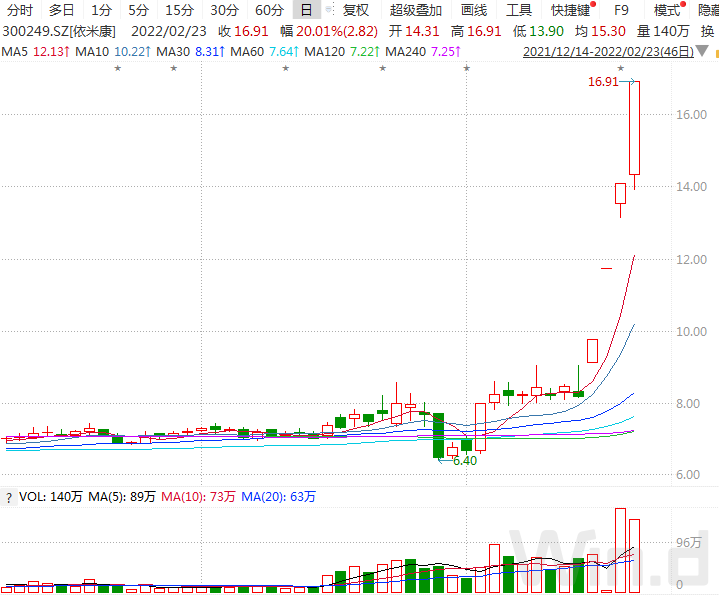This screenshot has height=596, width=719.
Task: Click the first star event marker
Action: [118, 68]
